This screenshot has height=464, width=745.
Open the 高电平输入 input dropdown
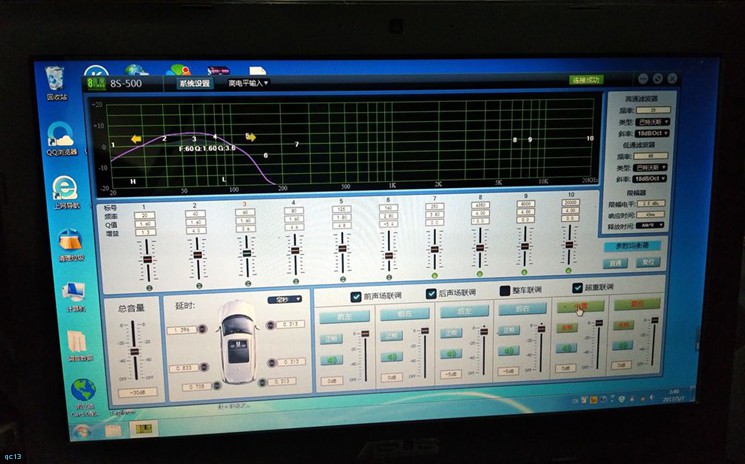coord(248,83)
